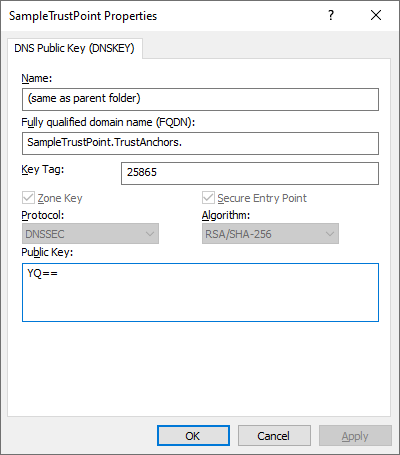Screen dimensions: 400x455
Task: Open the Algorithm RSA/SHA-256 dropdown
Action: (270, 234)
